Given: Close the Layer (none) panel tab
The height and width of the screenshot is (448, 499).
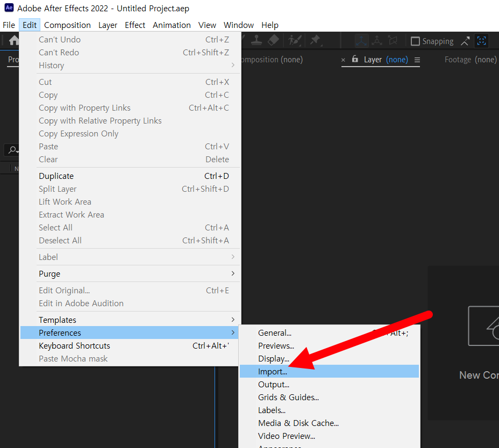Looking at the screenshot, I should point(343,60).
